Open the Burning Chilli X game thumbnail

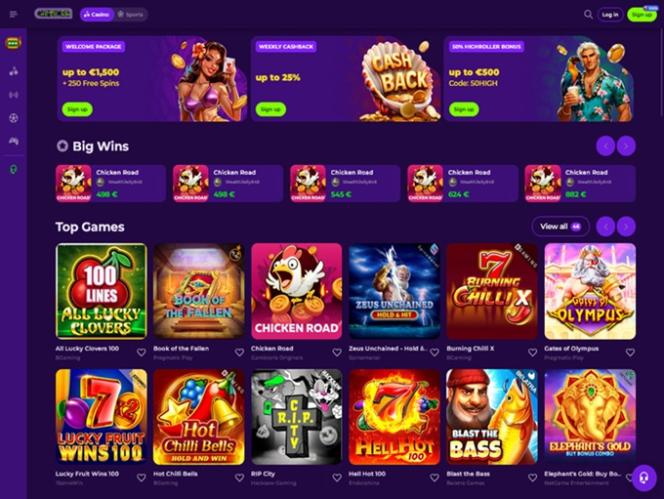[492, 291]
